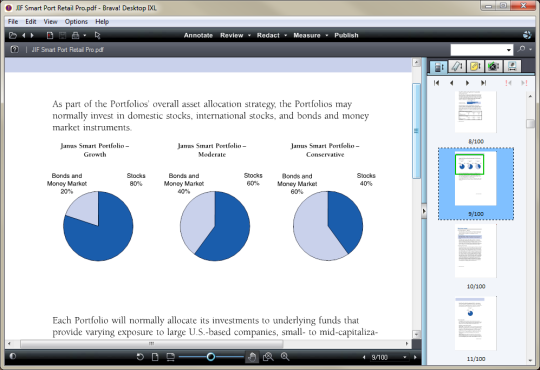Select the pointer selection tool icon
The image size is (540, 370).
click(x=97, y=35)
